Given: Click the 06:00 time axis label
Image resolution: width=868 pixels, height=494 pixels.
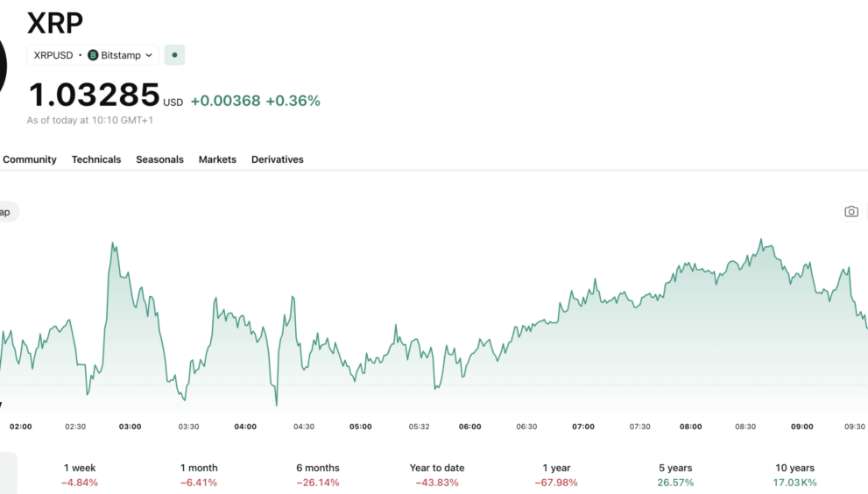Looking at the screenshot, I should [x=470, y=427].
